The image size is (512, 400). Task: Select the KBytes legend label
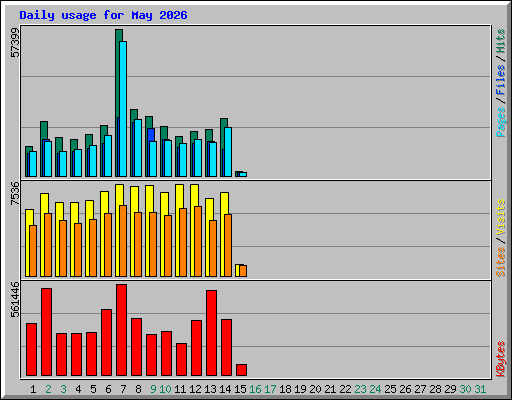click(500, 359)
